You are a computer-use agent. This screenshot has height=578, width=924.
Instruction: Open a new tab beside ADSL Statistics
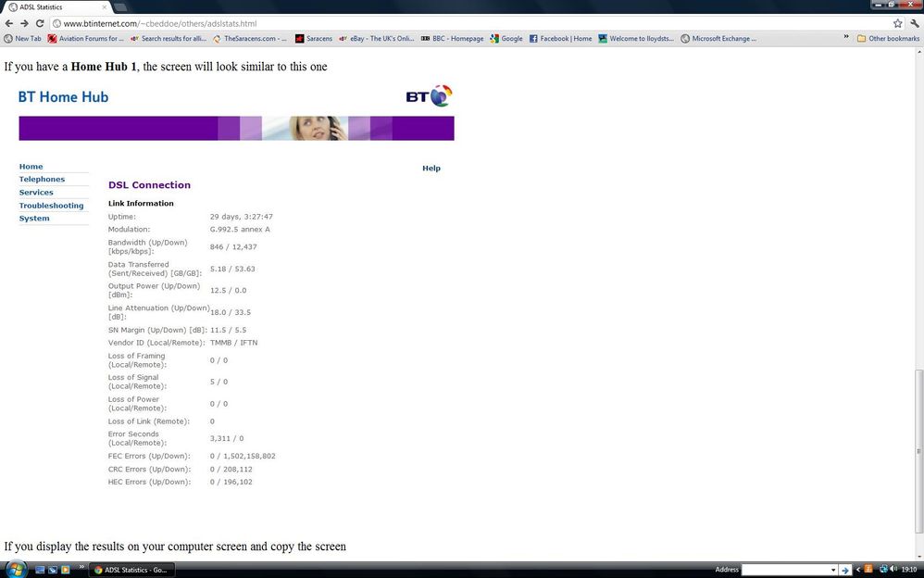(x=120, y=7)
